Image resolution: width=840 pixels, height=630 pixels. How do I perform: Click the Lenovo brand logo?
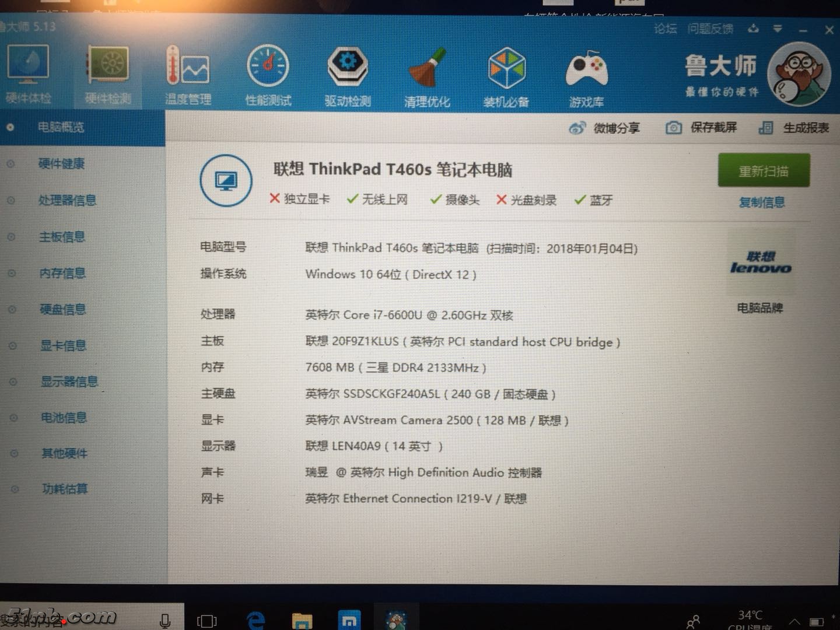[x=761, y=263]
